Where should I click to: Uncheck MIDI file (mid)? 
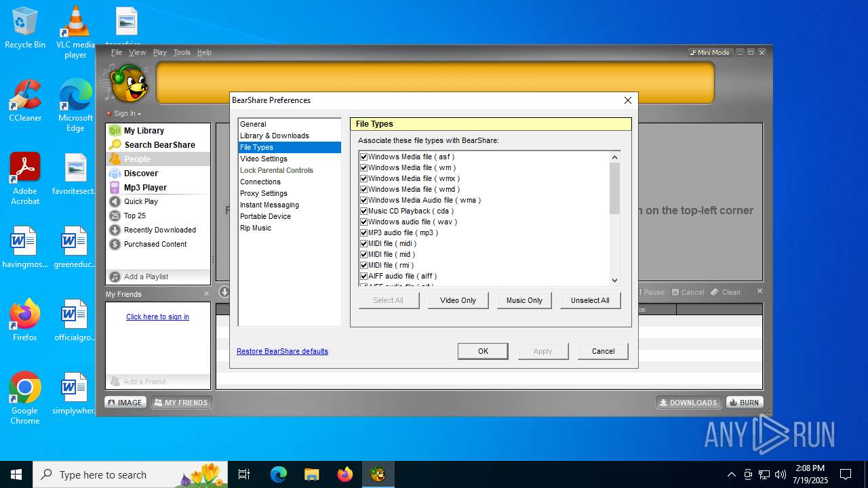coord(363,254)
